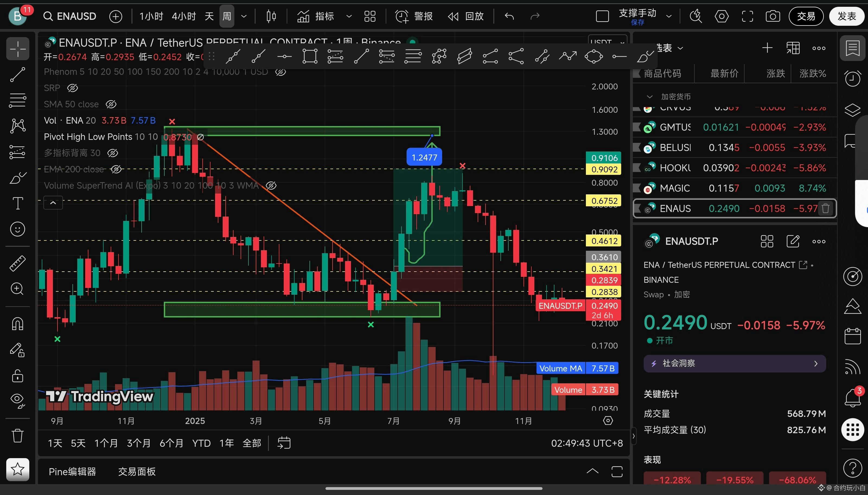Image resolution: width=868 pixels, height=495 pixels.
Task: Open the go-to-date calendar tool
Action: (284, 443)
